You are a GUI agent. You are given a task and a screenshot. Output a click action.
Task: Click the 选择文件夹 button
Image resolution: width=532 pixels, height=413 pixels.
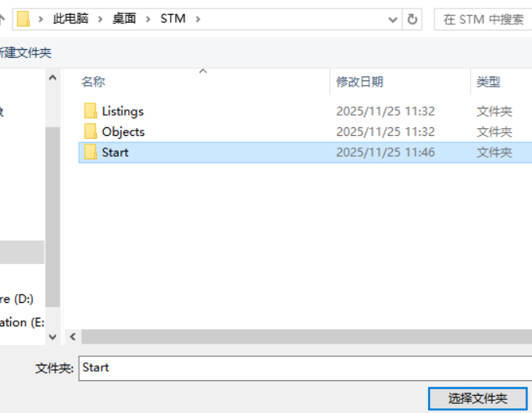pos(478,398)
